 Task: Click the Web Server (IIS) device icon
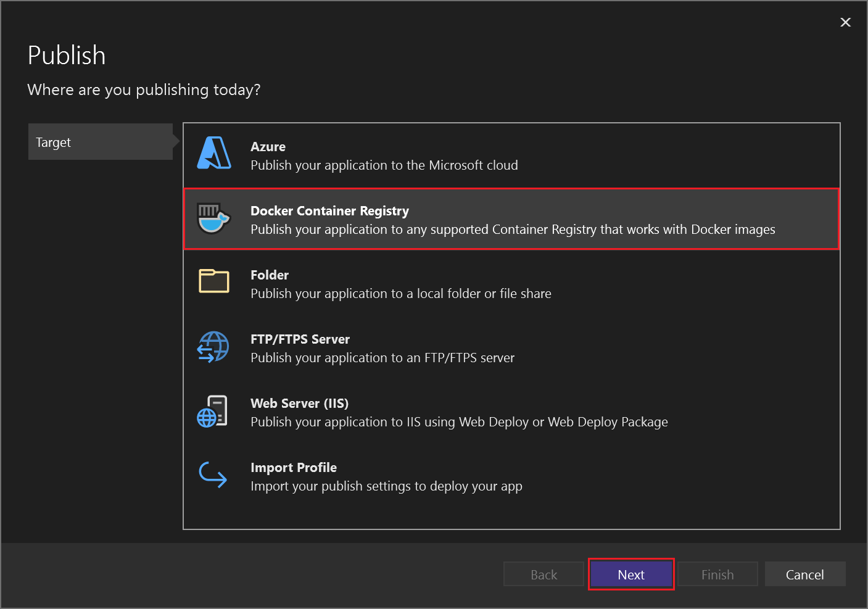(213, 411)
